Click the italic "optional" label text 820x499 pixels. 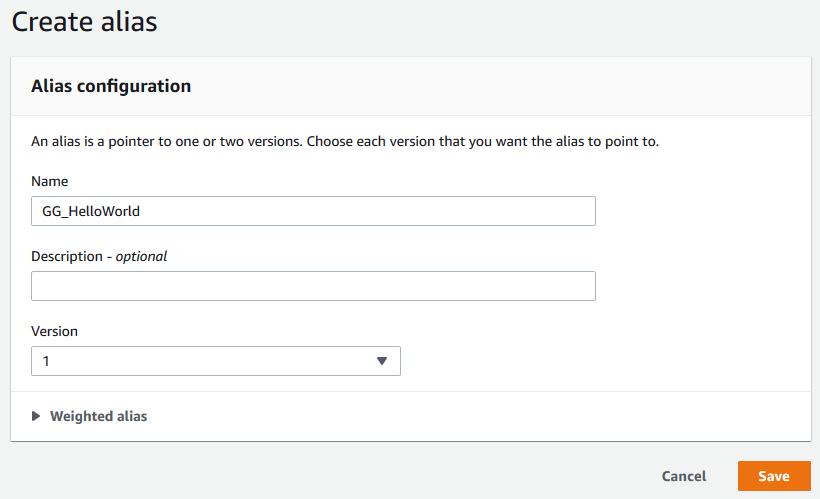coord(141,256)
